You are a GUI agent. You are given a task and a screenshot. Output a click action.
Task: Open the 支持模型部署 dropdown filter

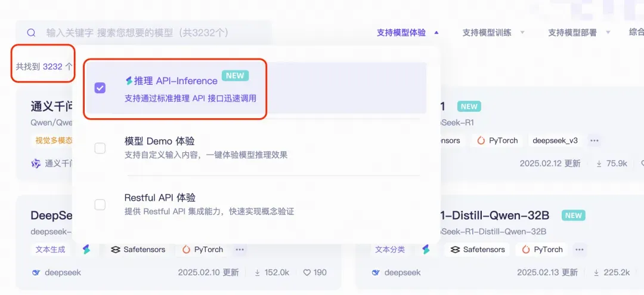pos(579,32)
